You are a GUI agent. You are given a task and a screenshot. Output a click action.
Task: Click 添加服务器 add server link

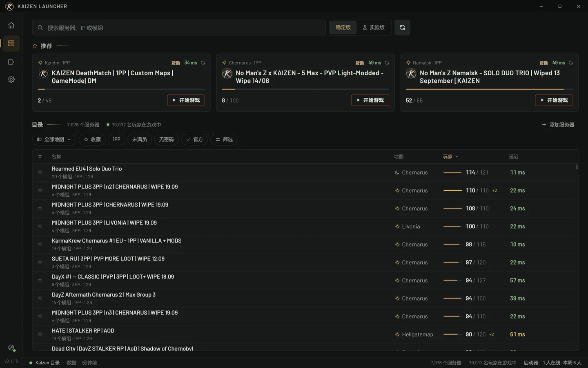[x=558, y=125]
